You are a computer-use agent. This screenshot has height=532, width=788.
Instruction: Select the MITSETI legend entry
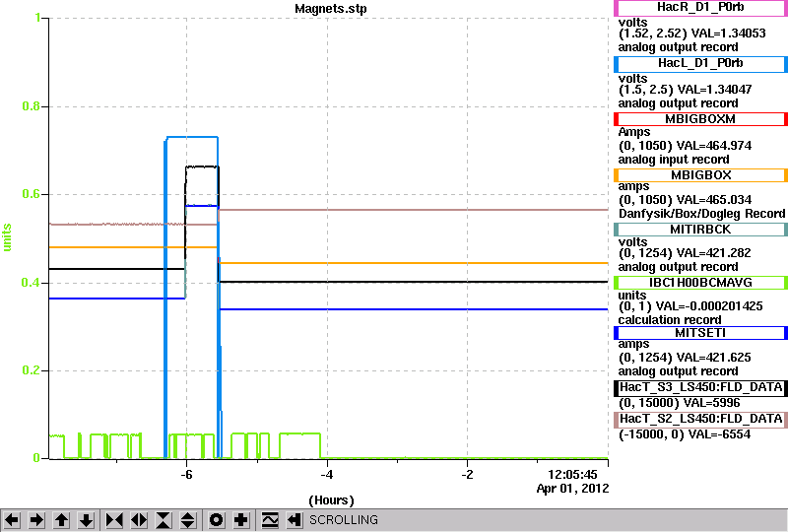click(700, 333)
